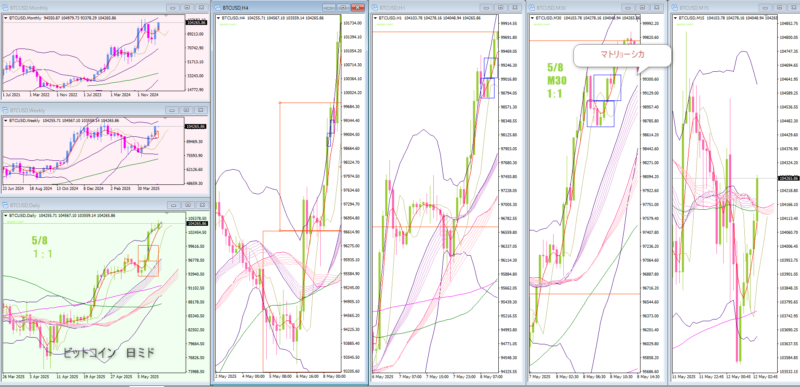This screenshot has width=800, height=387.
Task: Click the '23 Jun 2024' date on Weekly axis
Action: pos(13,188)
